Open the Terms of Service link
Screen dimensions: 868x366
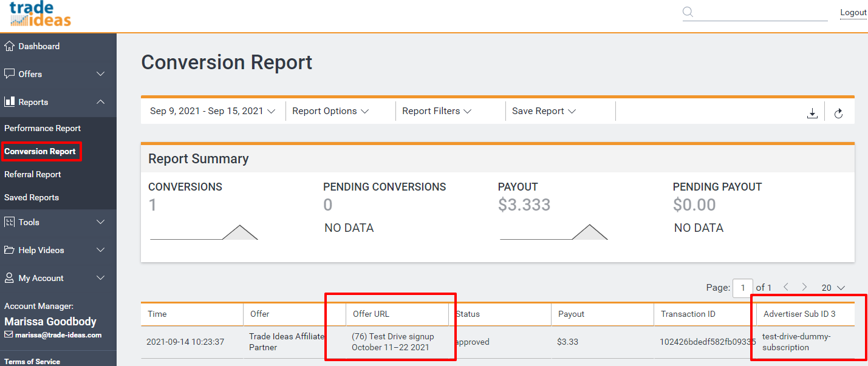[32, 361]
